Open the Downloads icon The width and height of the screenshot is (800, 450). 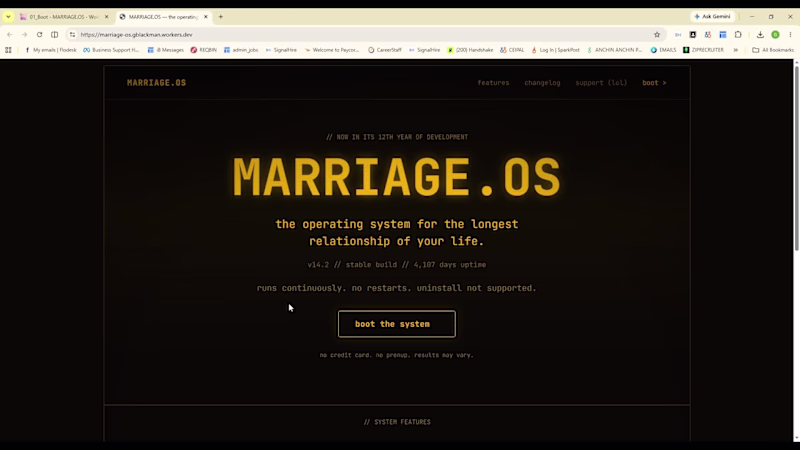[760, 35]
